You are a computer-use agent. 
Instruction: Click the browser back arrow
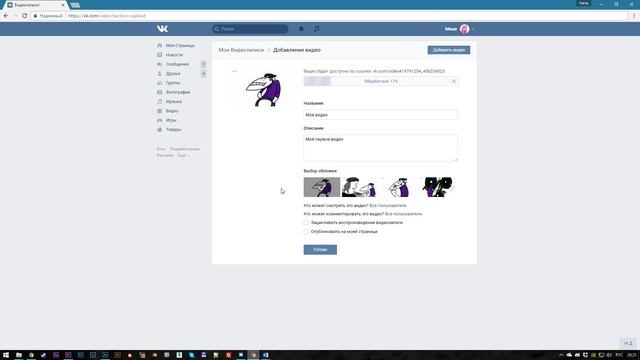pos(6,16)
